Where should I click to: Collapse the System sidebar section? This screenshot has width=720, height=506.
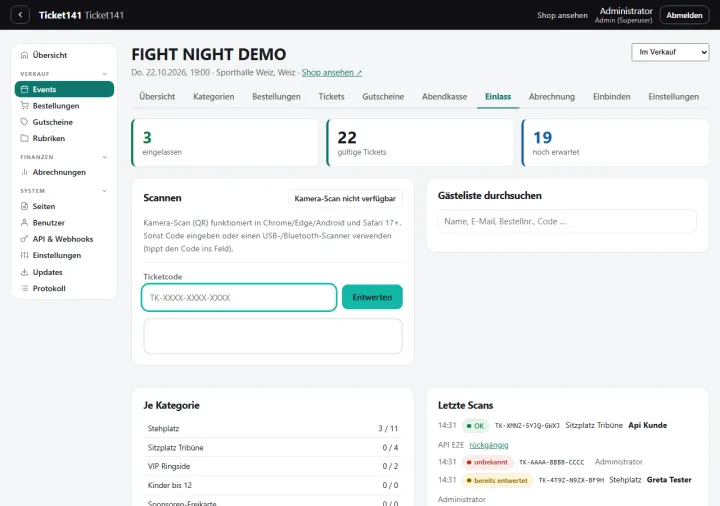click(105, 191)
